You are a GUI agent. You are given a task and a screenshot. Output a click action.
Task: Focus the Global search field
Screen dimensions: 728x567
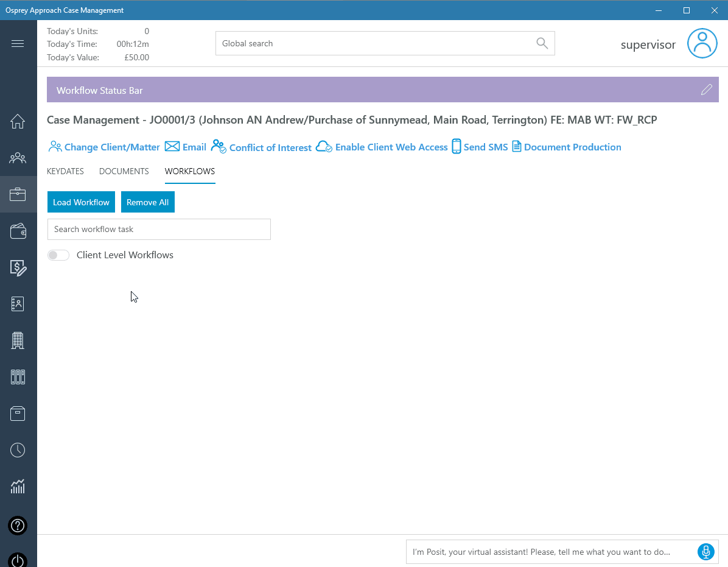tap(385, 43)
